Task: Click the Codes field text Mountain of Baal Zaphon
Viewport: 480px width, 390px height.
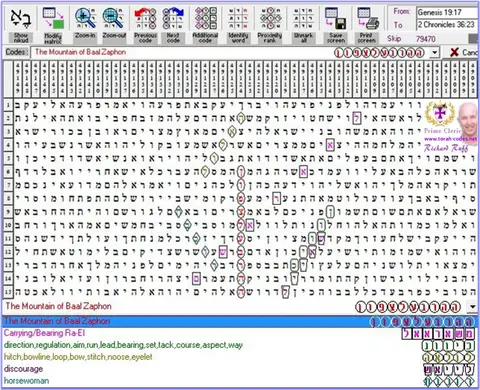Action: point(80,52)
